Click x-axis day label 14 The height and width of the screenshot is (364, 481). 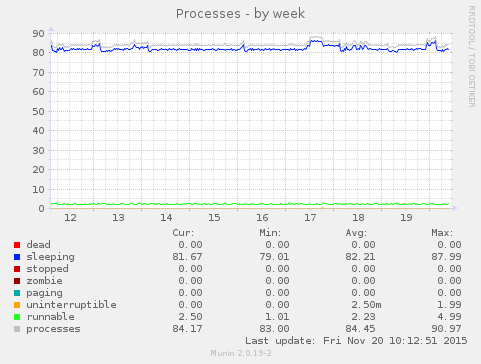click(x=166, y=218)
